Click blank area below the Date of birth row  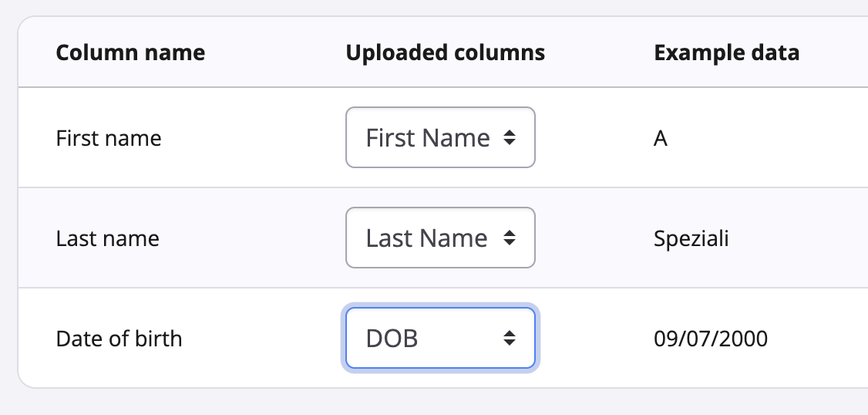(432, 403)
